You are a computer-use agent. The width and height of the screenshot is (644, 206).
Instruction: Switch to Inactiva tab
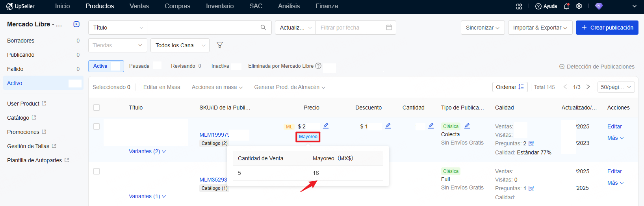[220, 66]
